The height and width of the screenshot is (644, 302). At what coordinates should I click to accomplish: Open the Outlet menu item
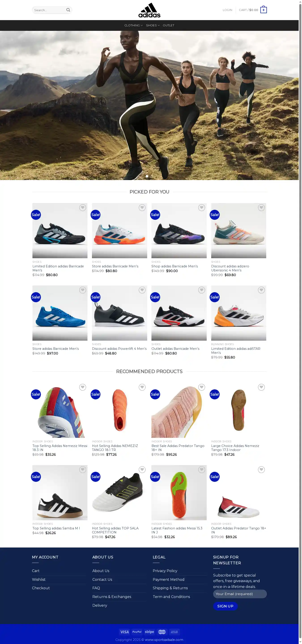click(x=168, y=25)
